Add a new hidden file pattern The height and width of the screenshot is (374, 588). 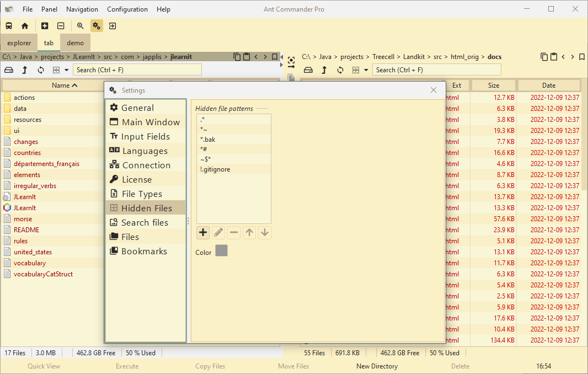tap(203, 233)
